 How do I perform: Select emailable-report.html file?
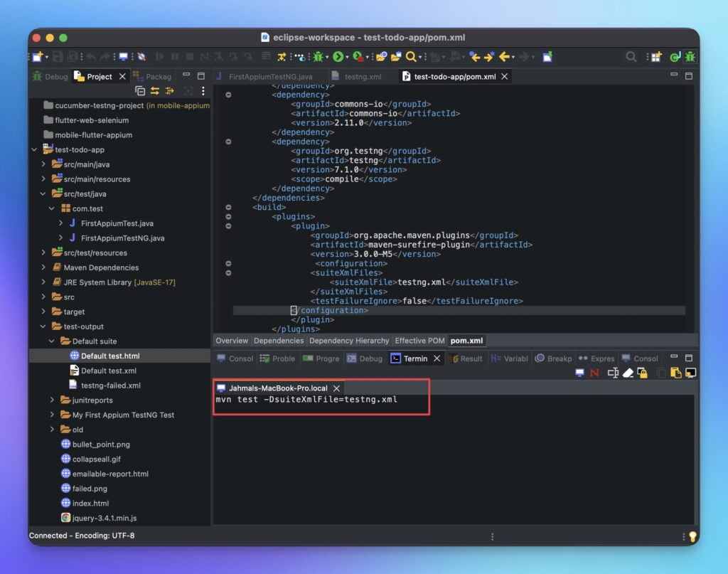[x=110, y=474]
